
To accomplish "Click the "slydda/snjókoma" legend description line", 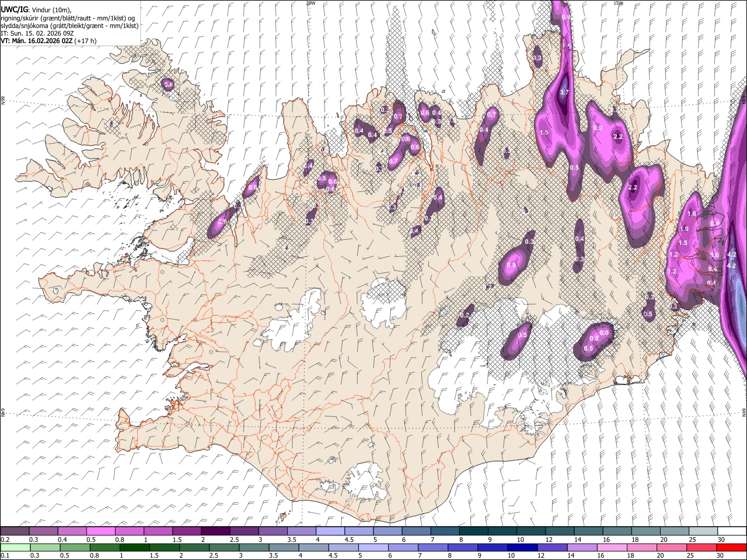I will click(x=69, y=26).
